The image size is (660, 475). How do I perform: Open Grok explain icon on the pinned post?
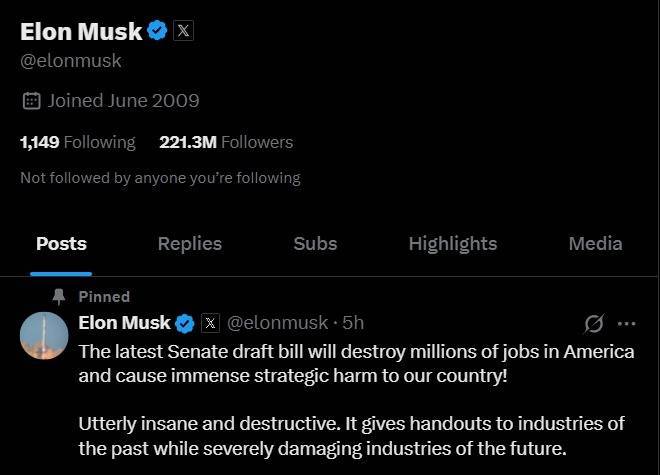(x=593, y=323)
